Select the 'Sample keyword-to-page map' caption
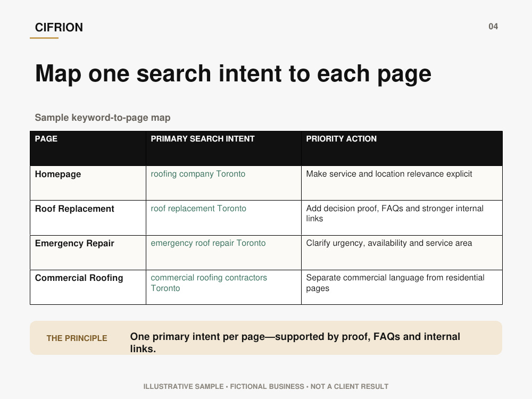 [x=103, y=118]
